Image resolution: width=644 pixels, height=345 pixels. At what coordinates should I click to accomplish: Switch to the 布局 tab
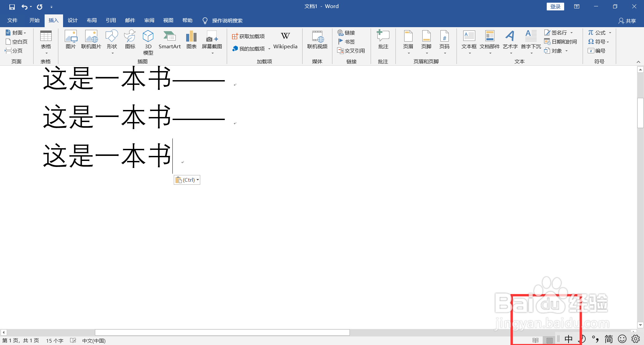pyautogui.click(x=92, y=20)
